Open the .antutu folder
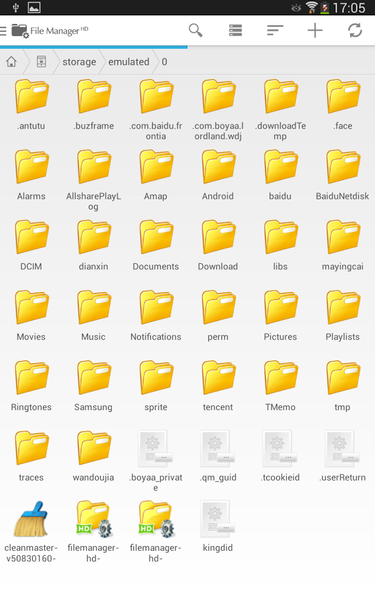 (x=31, y=103)
